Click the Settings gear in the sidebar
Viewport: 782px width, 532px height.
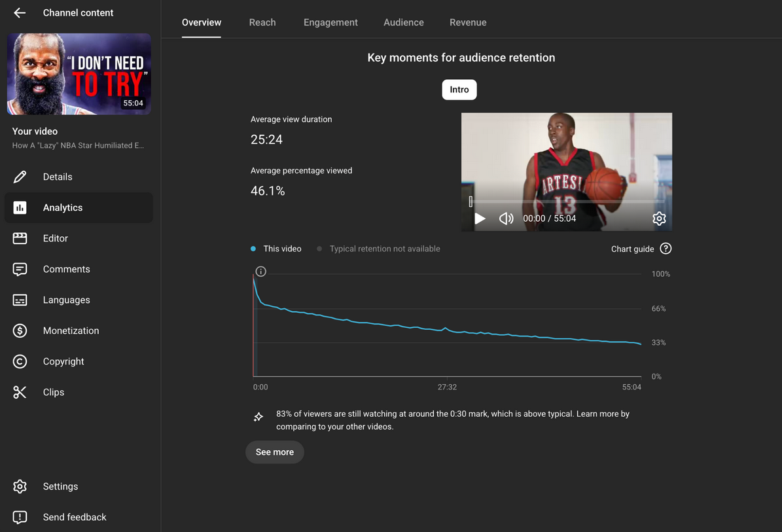point(20,486)
